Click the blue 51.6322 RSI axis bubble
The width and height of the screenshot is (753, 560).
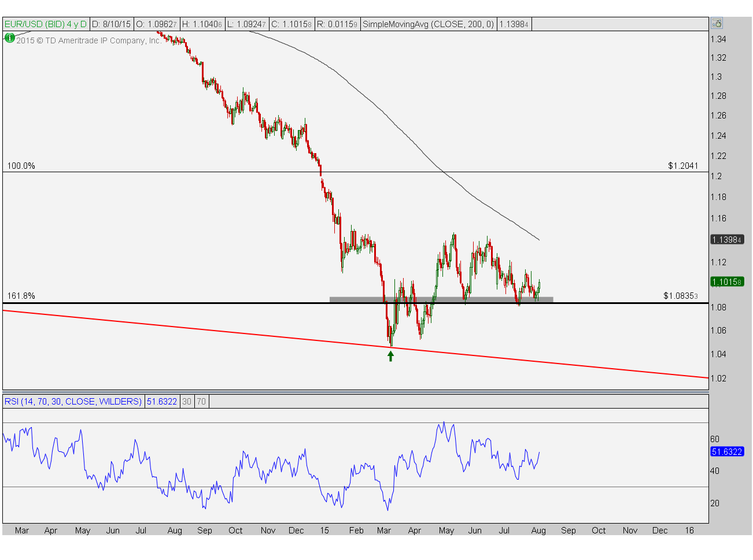point(727,452)
